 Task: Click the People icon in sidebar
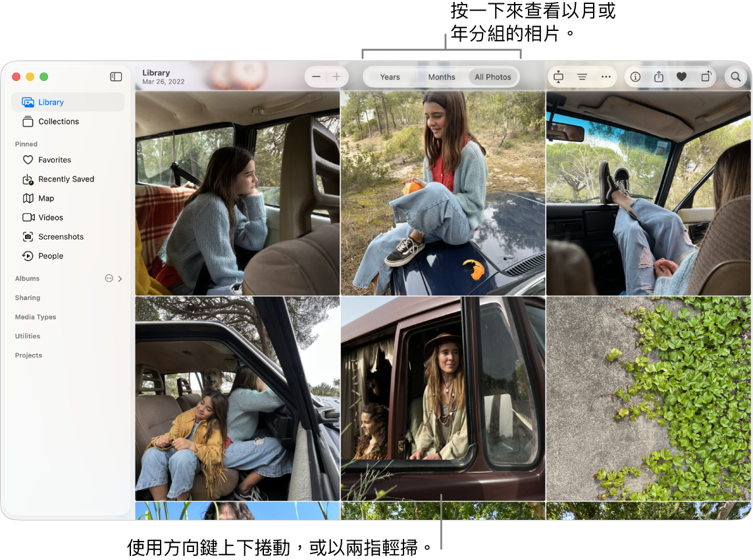(28, 256)
